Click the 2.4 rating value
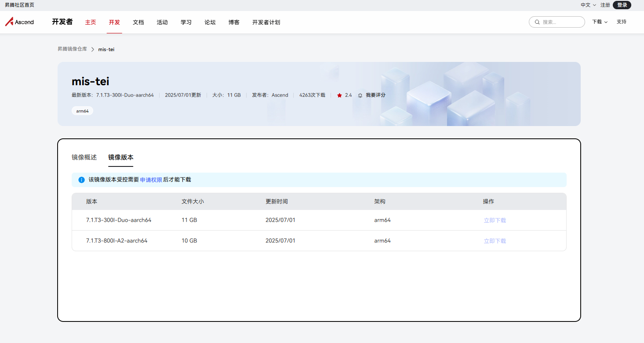This screenshot has width=644, height=343. point(348,95)
